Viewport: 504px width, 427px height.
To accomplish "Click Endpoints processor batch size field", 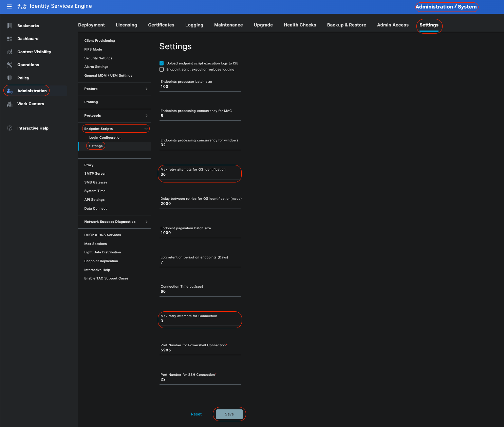I will click(200, 86).
